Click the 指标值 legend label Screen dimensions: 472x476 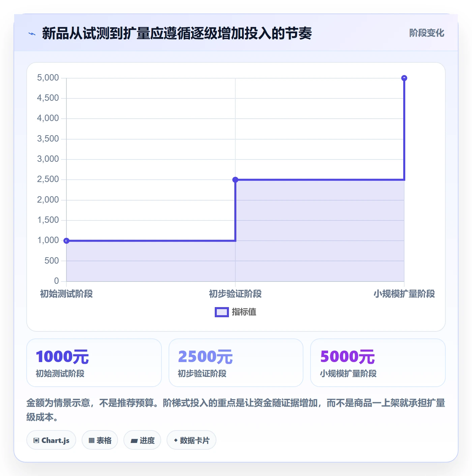tap(244, 312)
